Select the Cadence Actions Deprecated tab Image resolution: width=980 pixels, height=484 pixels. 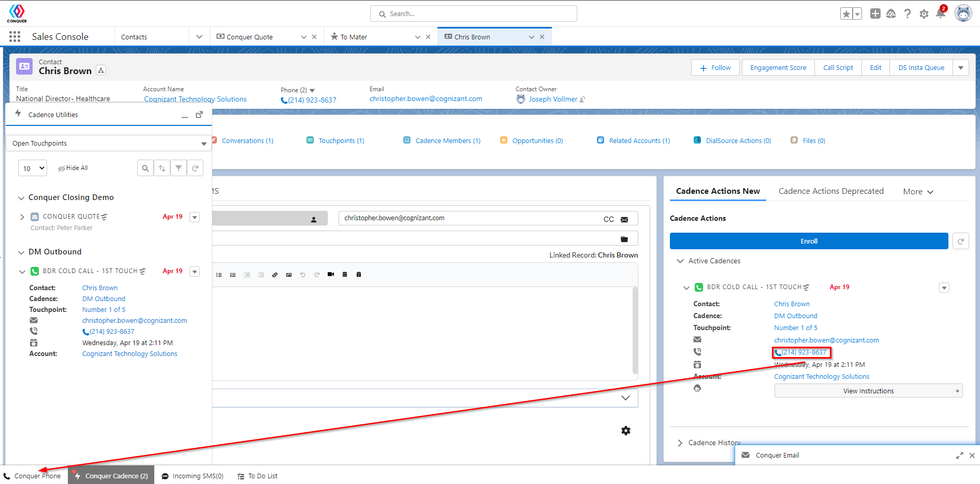(831, 191)
